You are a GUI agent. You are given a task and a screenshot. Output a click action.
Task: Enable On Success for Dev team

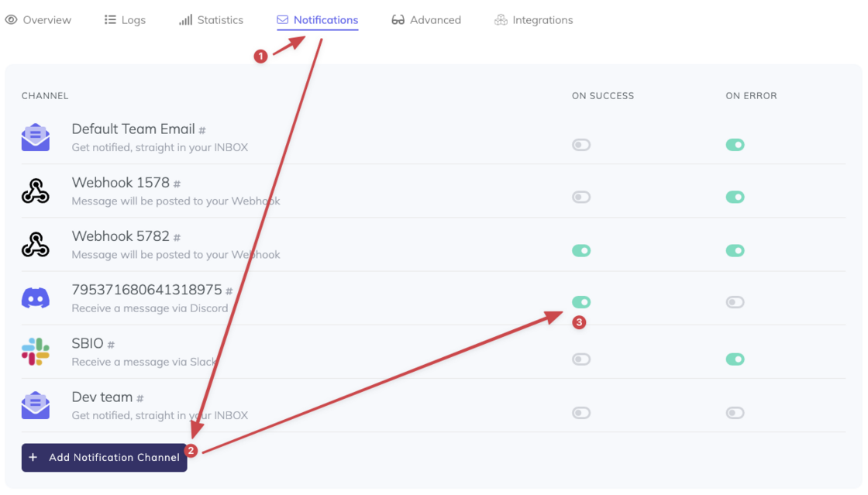click(581, 413)
